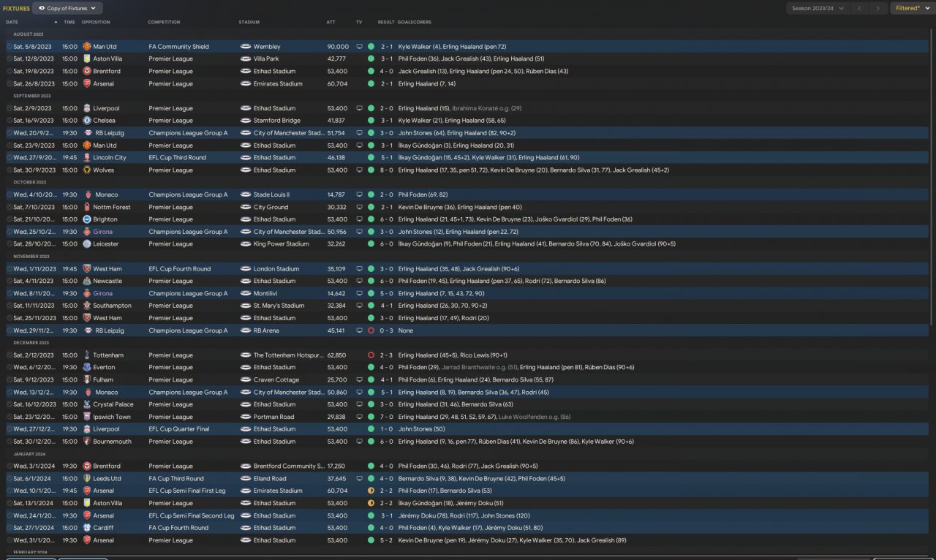Image resolution: width=936 pixels, height=560 pixels.
Task: Click the AUGUST 2023 month heading
Action: (28, 34)
